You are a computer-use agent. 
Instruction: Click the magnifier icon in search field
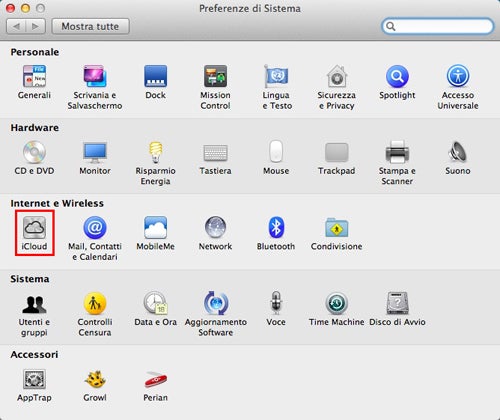pyautogui.click(x=391, y=26)
